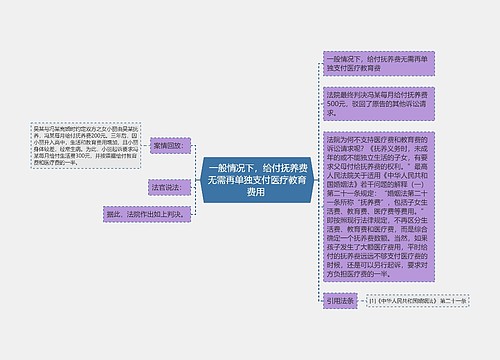Select the 婚姻法 第二十一条 citation node
This screenshot has width=500, height=360.
click(418, 301)
